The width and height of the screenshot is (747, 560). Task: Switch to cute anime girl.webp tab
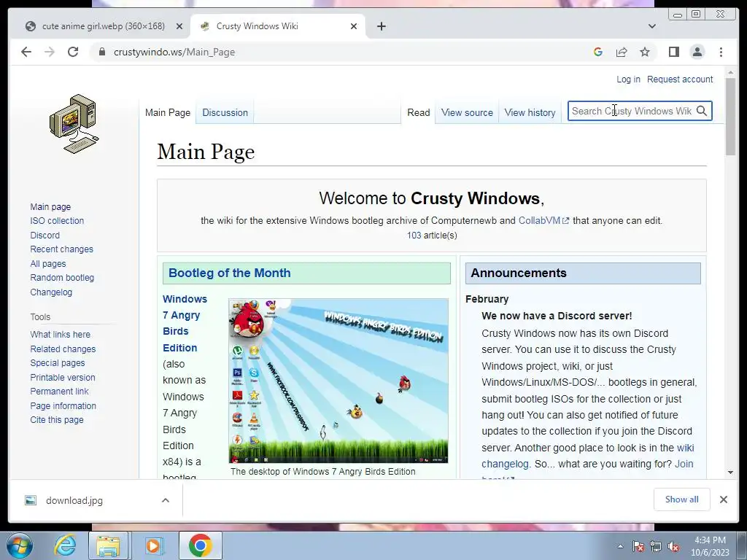(x=104, y=26)
